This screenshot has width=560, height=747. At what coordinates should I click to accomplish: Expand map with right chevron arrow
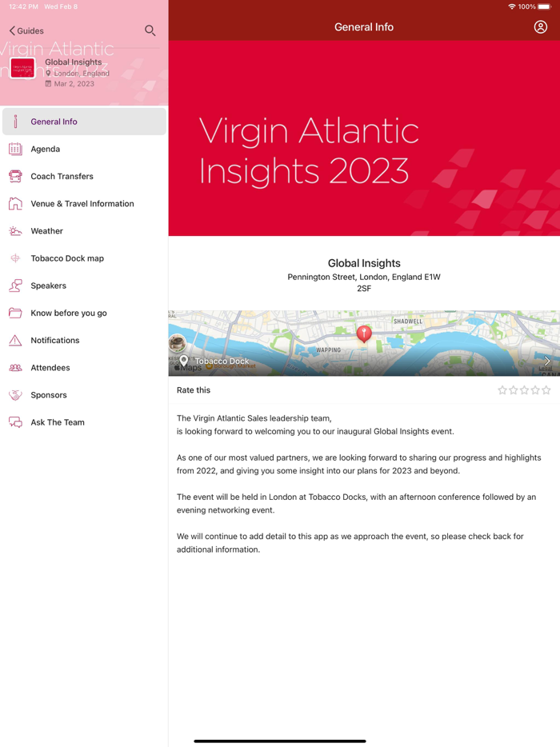click(547, 361)
